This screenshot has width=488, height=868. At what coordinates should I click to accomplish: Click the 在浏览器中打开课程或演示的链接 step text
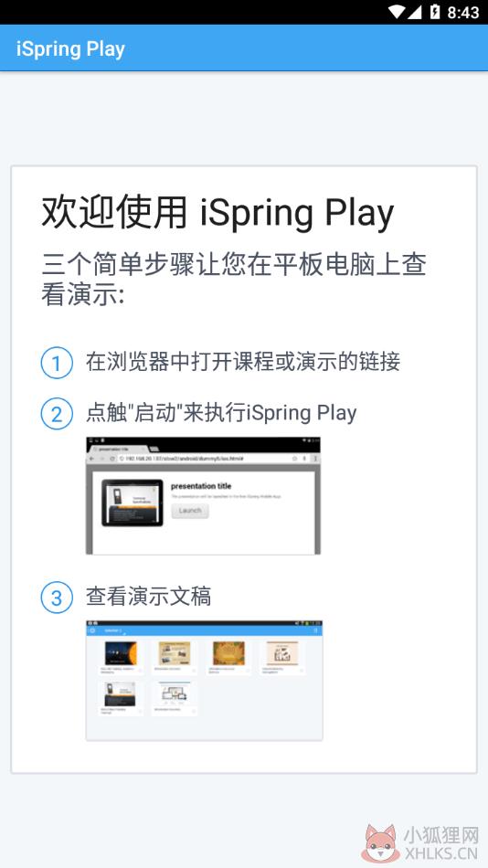pos(243,362)
